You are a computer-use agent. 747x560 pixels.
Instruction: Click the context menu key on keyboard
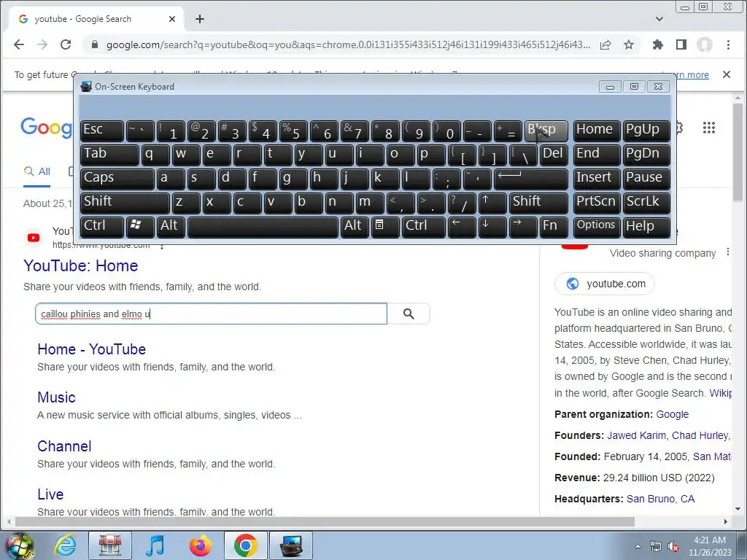point(385,227)
